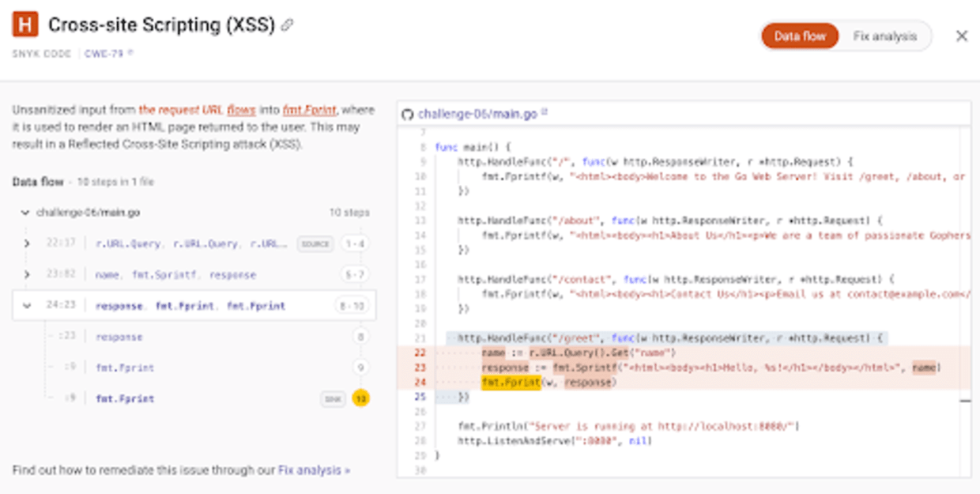Copy link icon next to XSS title
Viewport: 980px width, 494px height.
pos(288,25)
